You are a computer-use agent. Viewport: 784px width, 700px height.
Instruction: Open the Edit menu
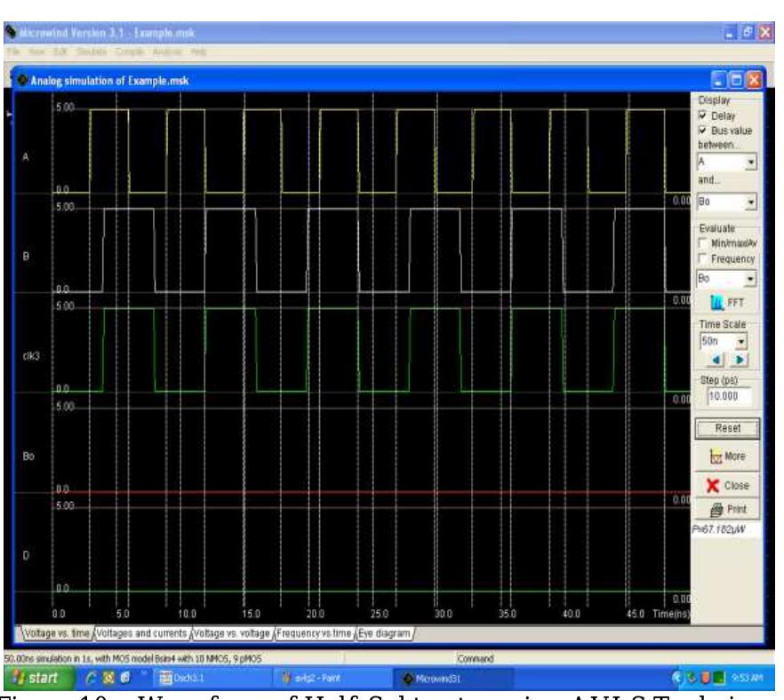click(60, 52)
